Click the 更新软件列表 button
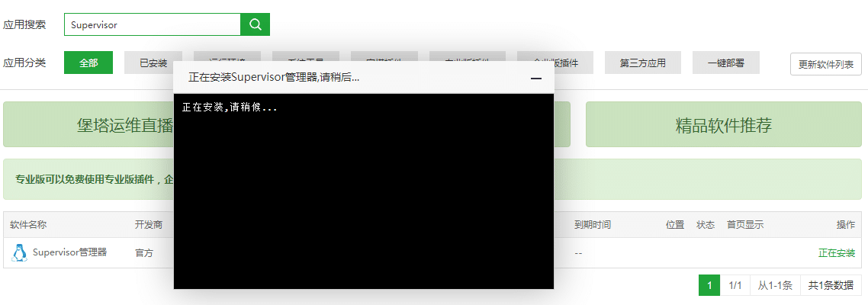The height and width of the screenshot is (305, 868). [x=825, y=64]
